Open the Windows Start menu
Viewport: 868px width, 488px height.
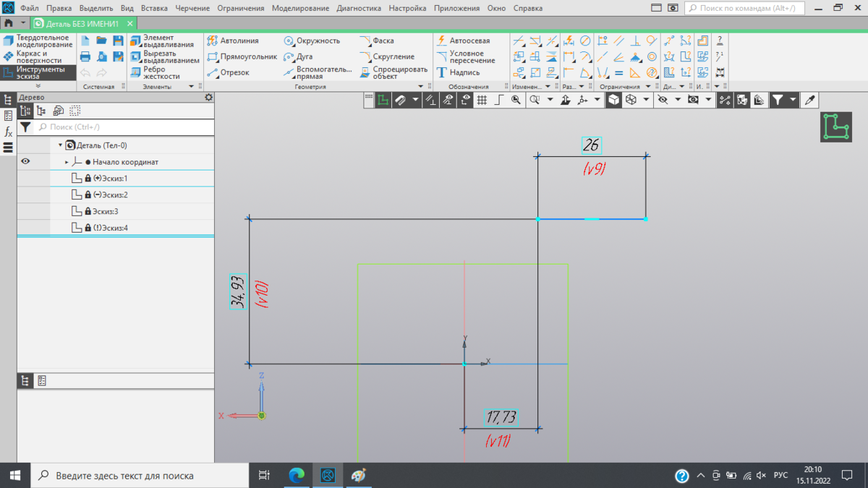click(14, 475)
